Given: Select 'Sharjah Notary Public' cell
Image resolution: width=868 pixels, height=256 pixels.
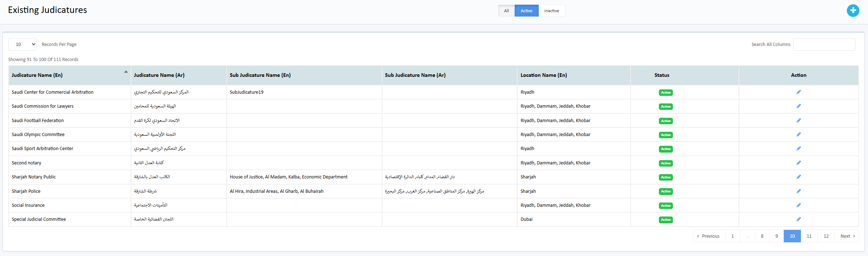Looking at the screenshot, I should point(70,177).
